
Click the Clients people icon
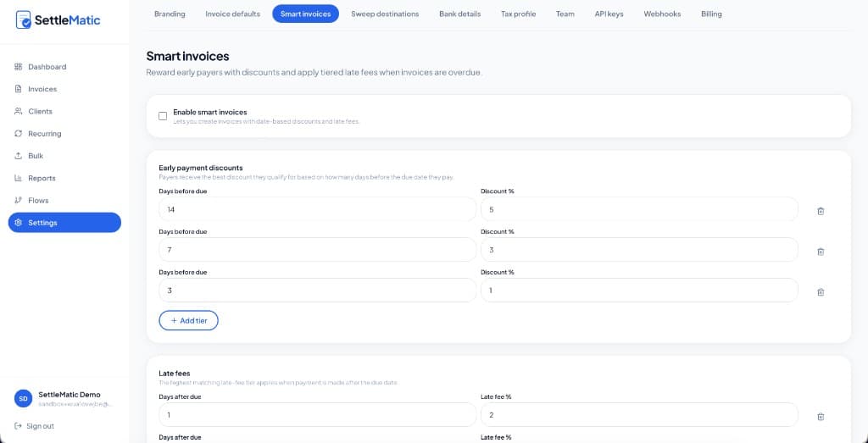coord(18,111)
